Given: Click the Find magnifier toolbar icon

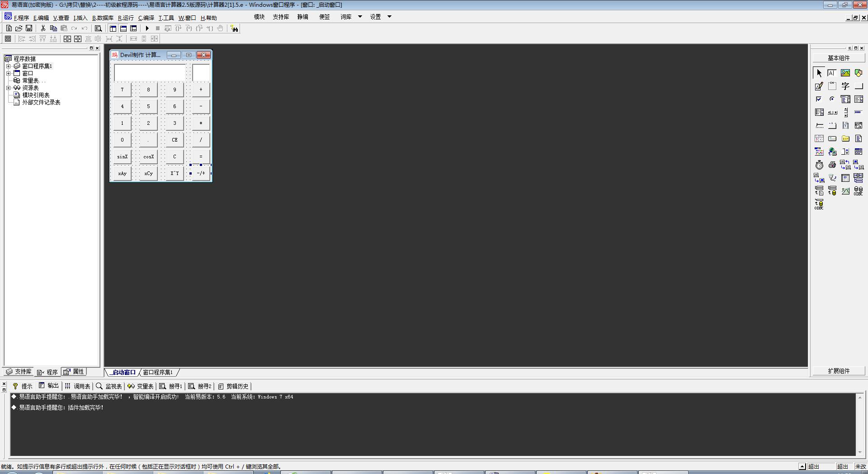Looking at the screenshot, I should [98, 28].
